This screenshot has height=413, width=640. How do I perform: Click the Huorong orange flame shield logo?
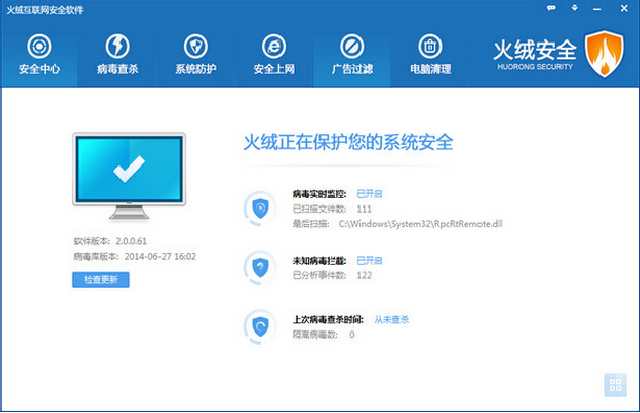(604, 53)
